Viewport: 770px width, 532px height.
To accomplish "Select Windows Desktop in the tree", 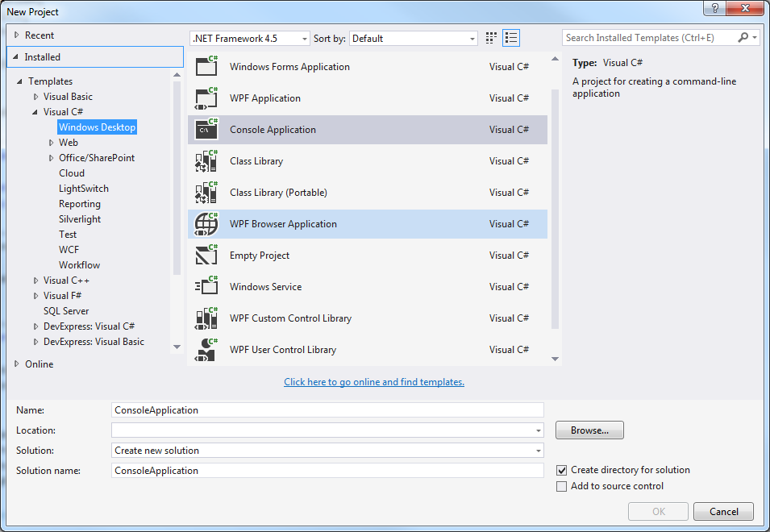I will point(98,127).
